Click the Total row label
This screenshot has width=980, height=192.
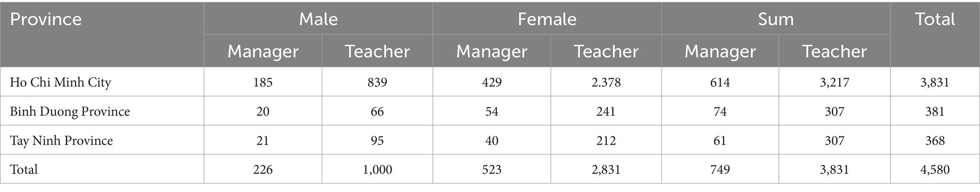tap(24, 170)
